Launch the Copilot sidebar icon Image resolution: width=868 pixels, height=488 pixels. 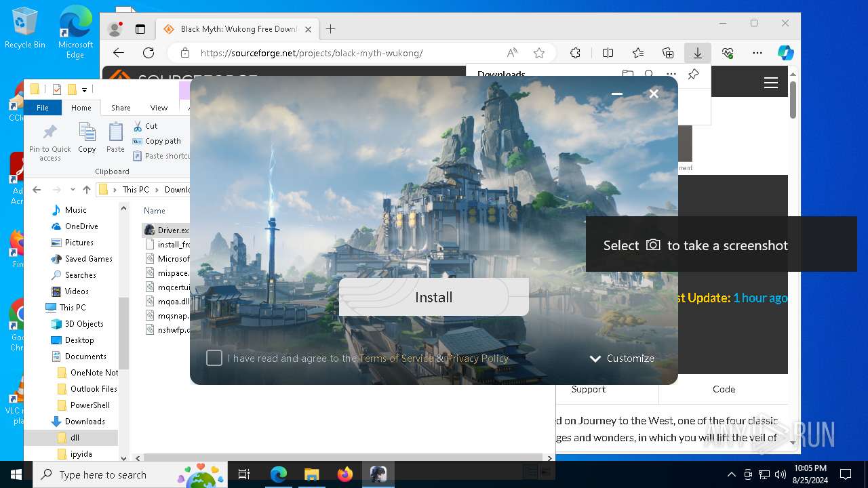click(785, 53)
